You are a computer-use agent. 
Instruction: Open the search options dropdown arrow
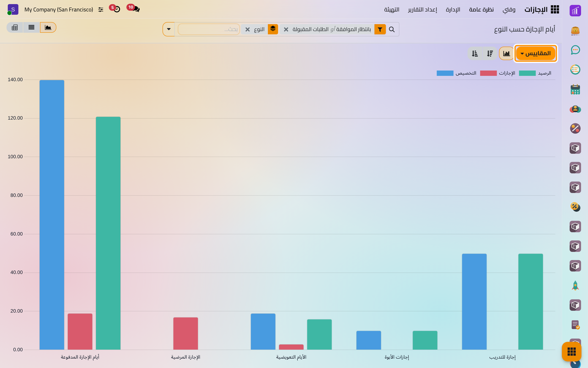pos(169,29)
